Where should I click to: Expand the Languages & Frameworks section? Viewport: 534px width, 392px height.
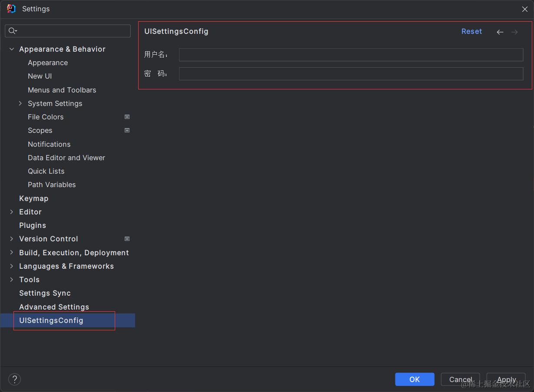point(12,266)
